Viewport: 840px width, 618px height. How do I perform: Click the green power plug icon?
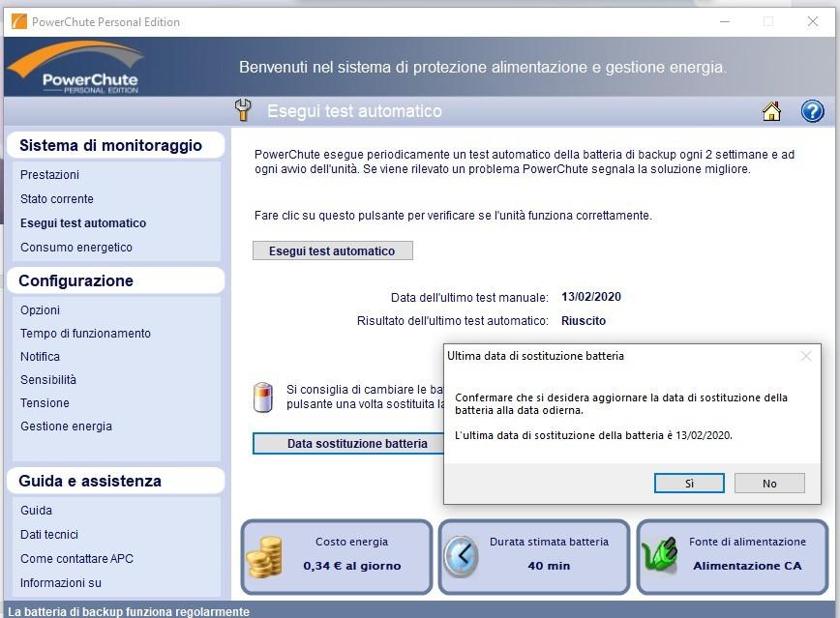point(659,555)
